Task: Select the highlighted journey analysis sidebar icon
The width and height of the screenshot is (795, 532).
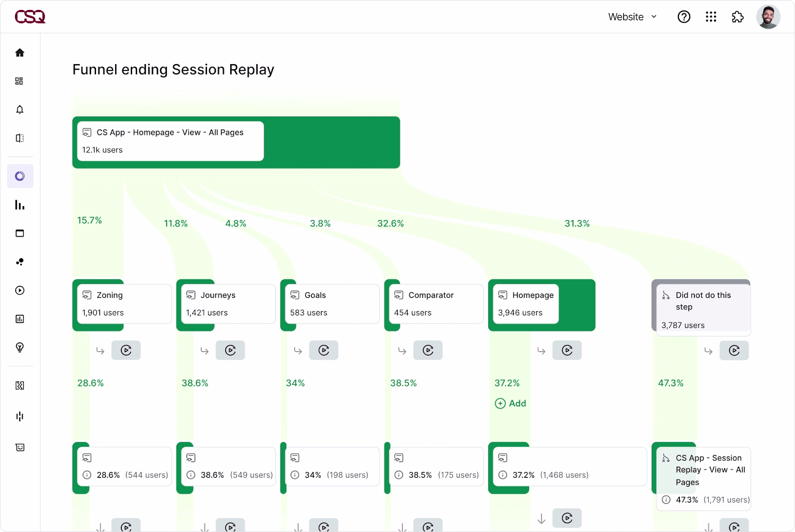Action: (x=20, y=176)
